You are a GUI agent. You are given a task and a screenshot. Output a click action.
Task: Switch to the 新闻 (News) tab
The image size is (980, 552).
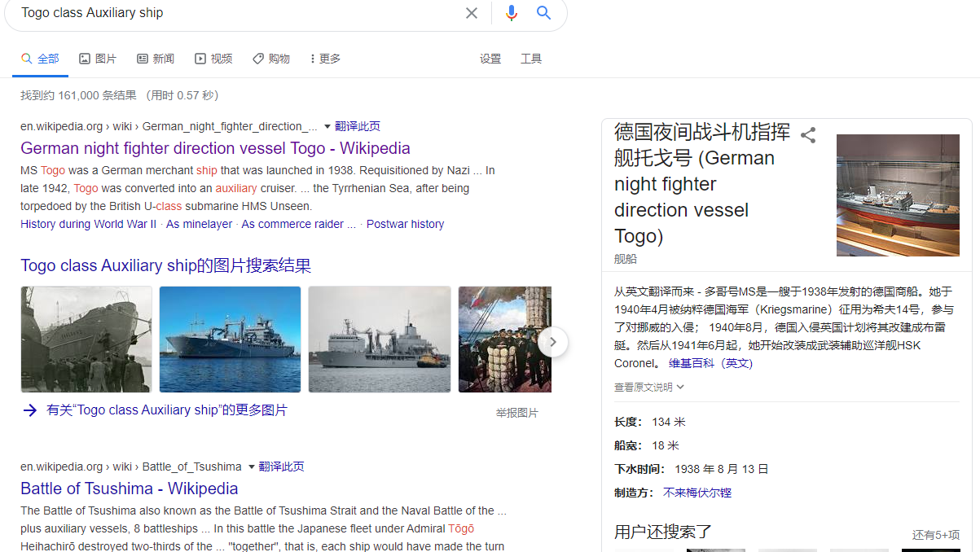[156, 59]
